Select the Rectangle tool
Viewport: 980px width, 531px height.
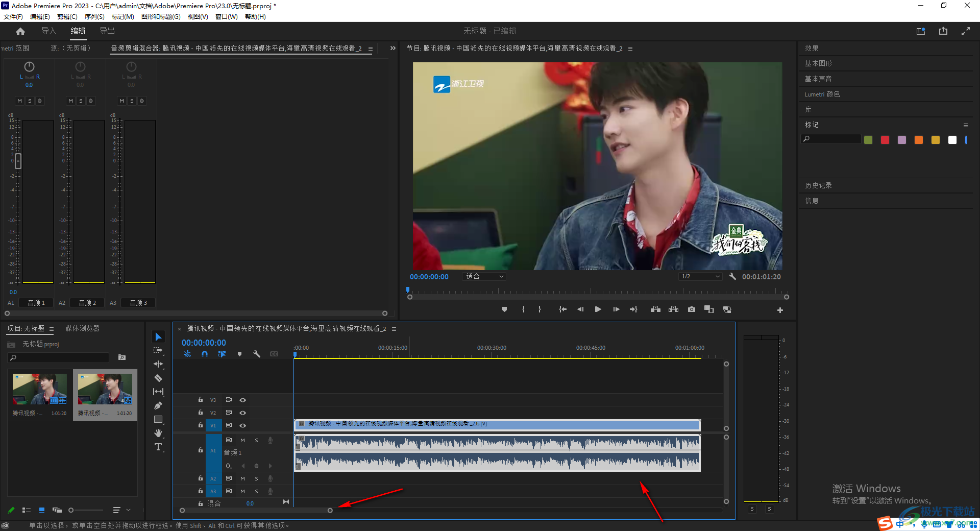coord(158,419)
